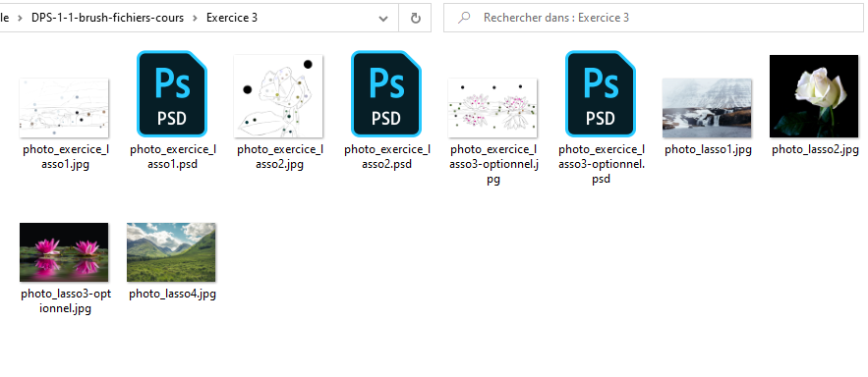
Task: Select photo_lasso4.jpg green valley thumbnail
Action: point(171,252)
